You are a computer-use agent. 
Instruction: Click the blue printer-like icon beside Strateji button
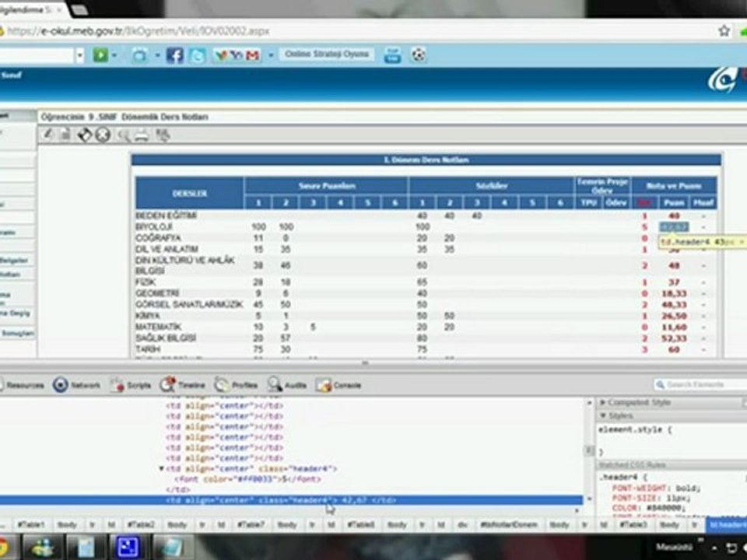[x=392, y=54]
